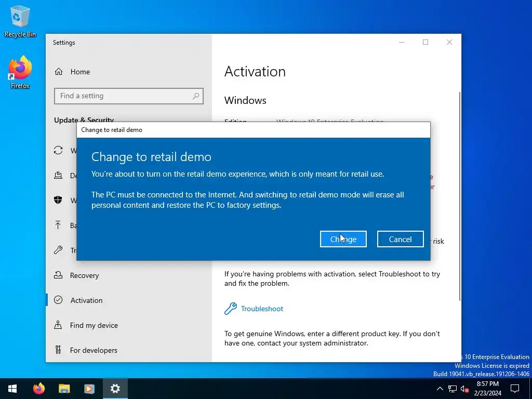532x399 pixels.
Task: Open the Troubleshoot link
Action: 262,309
